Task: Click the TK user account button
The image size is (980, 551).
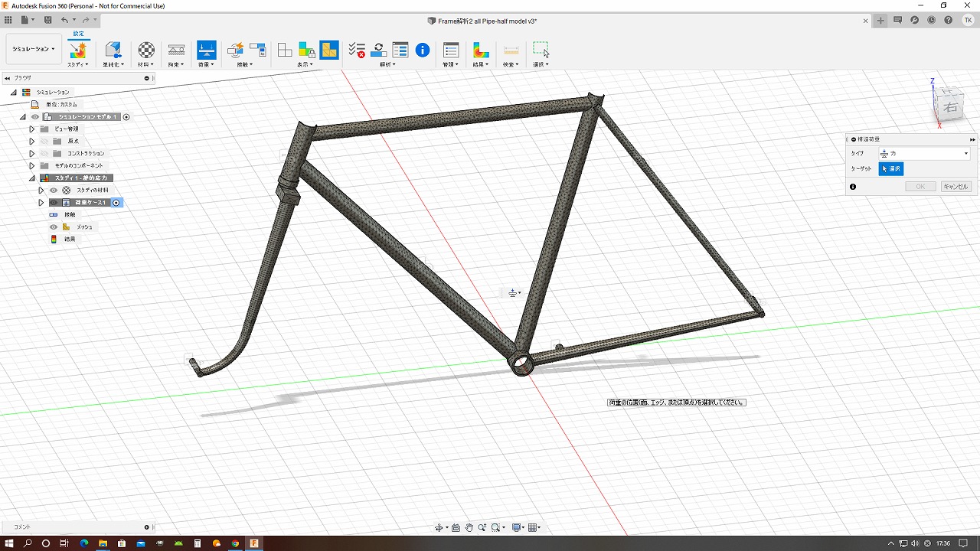Action: (969, 20)
